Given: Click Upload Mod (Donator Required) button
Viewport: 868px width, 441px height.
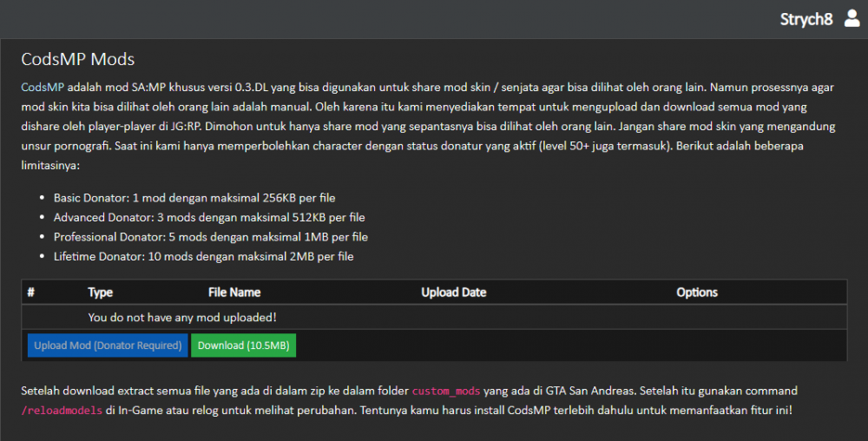Looking at the screenshot, I should tap(108, 346).
